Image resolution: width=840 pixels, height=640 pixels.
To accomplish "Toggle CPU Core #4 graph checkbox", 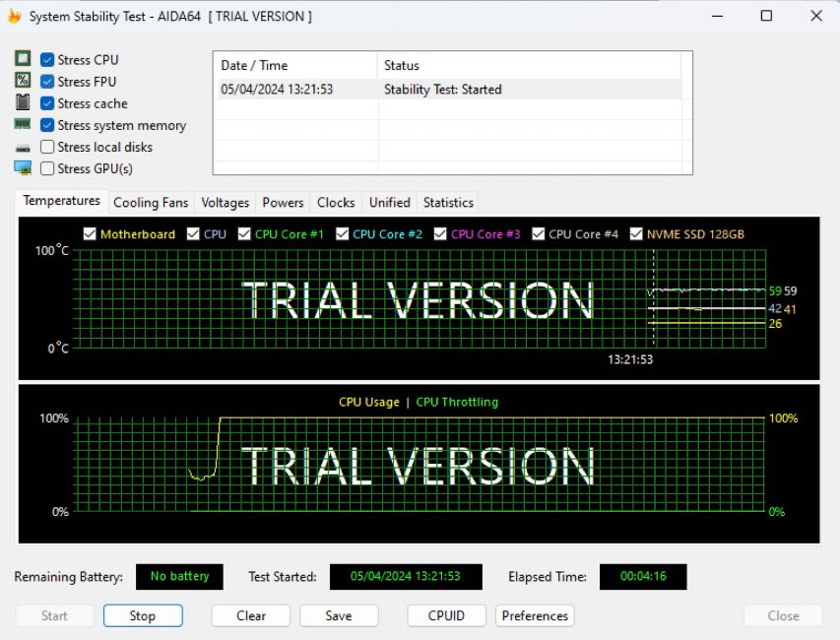I will 538,234.
